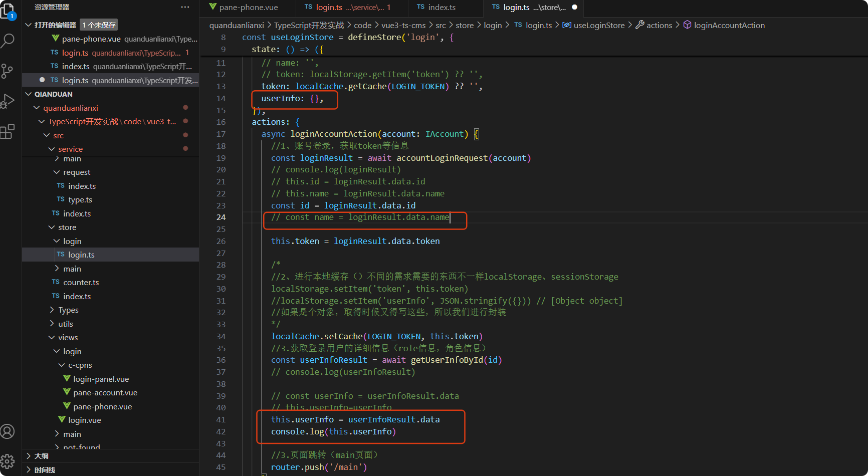Open the Run and Debug view icon
The width and height of the screenshot is (868, 476).
[8, 101]
